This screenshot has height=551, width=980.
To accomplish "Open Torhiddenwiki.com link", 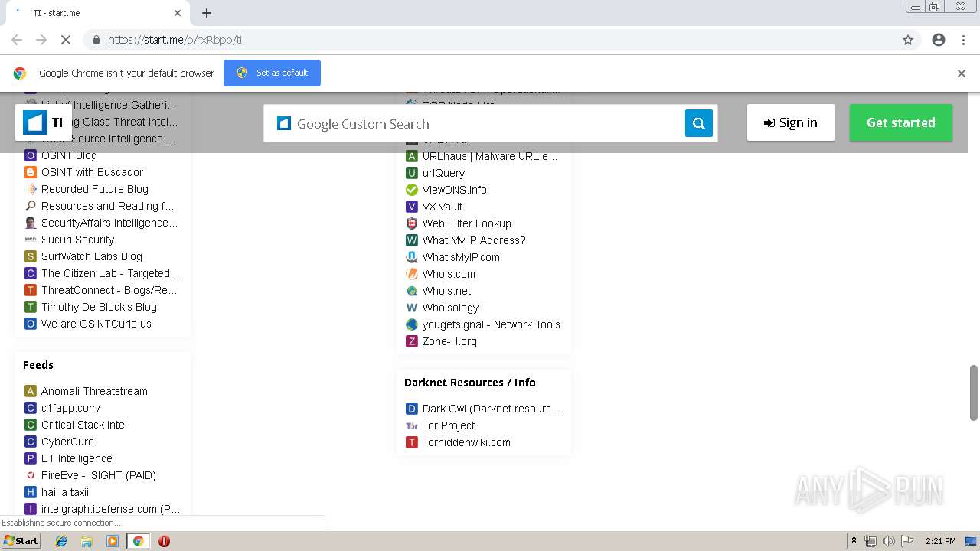I will click(x=466, y=442).
